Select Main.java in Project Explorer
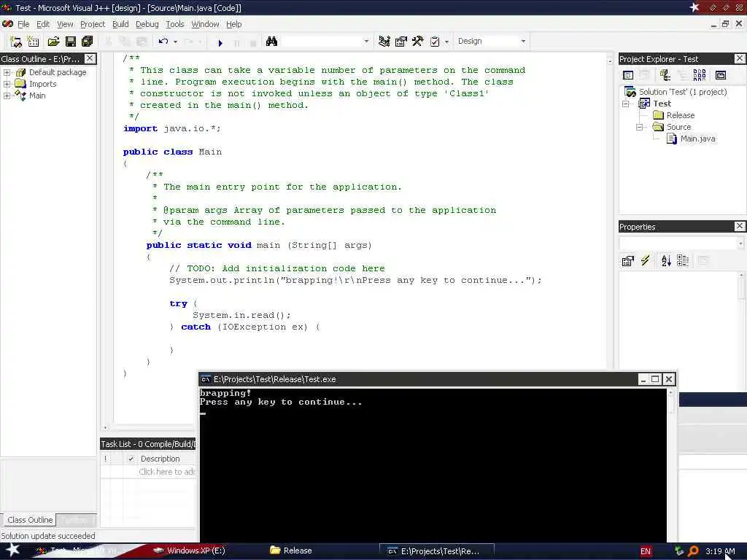The height and width of the screenshot is (560, 747). click(697, 139)
